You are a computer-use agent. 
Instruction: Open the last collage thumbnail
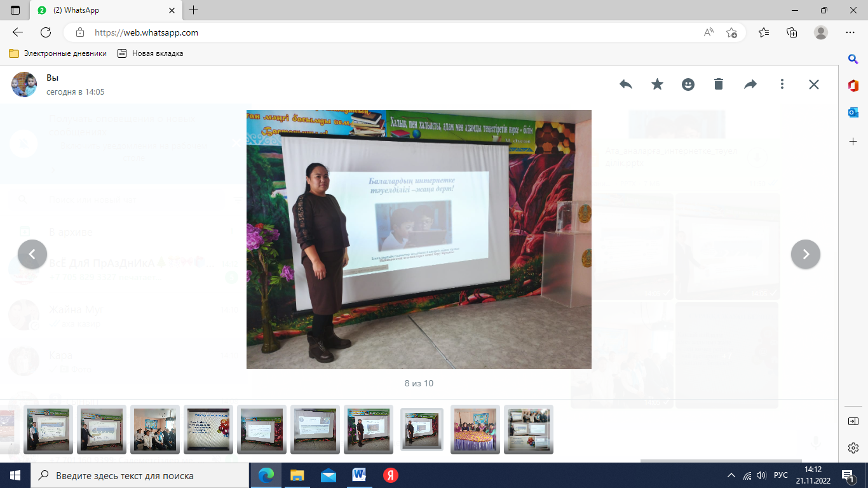[x=529, y=430]
